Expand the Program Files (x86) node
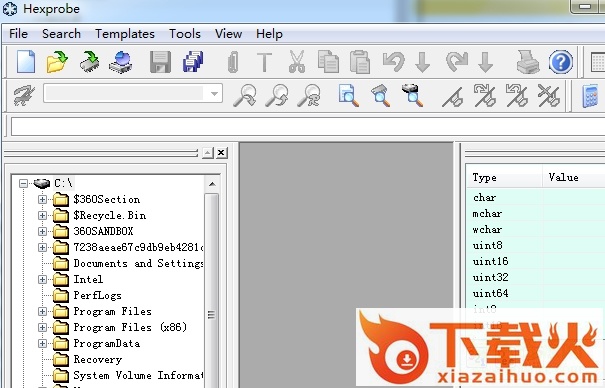The width and height of the screenshot is (605, 388). pos(42,327)
